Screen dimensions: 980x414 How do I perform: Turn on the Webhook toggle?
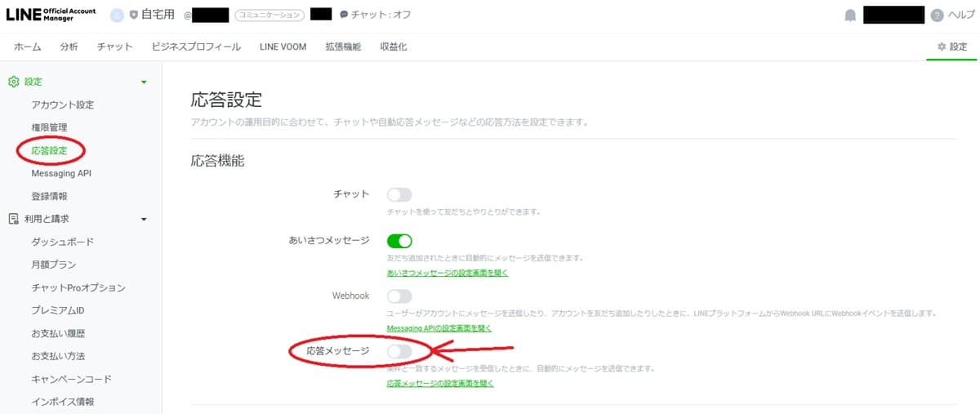click(399, 296)
